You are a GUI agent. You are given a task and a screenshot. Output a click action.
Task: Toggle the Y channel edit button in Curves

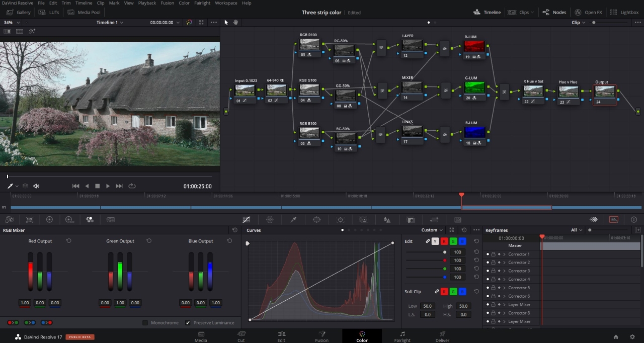(435, 241)
